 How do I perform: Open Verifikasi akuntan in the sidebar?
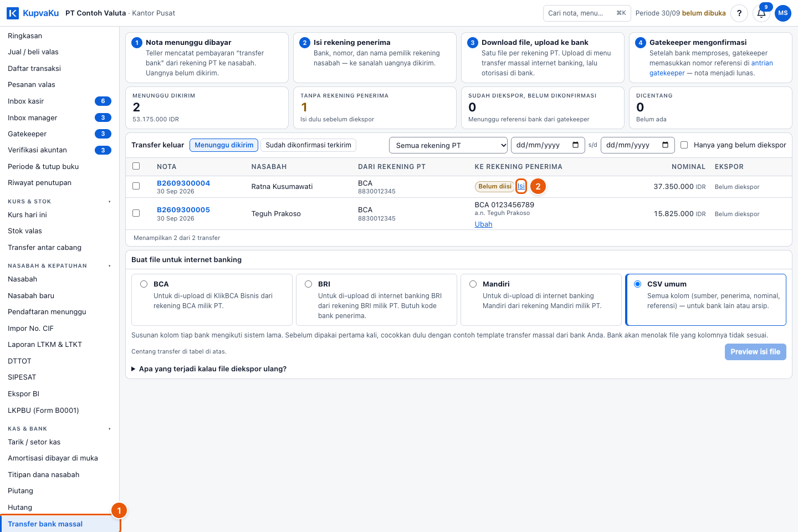pos(59,150)
